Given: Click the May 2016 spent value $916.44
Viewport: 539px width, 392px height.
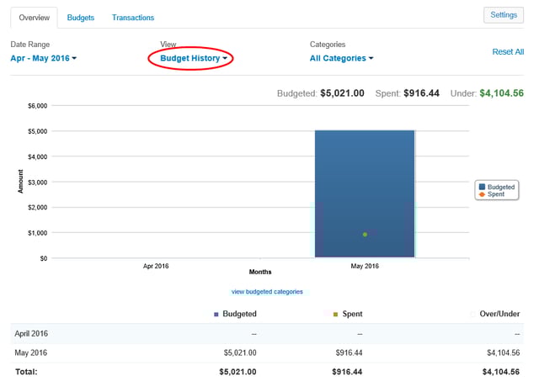Looking at the screenshot, I should pos(349,352).
